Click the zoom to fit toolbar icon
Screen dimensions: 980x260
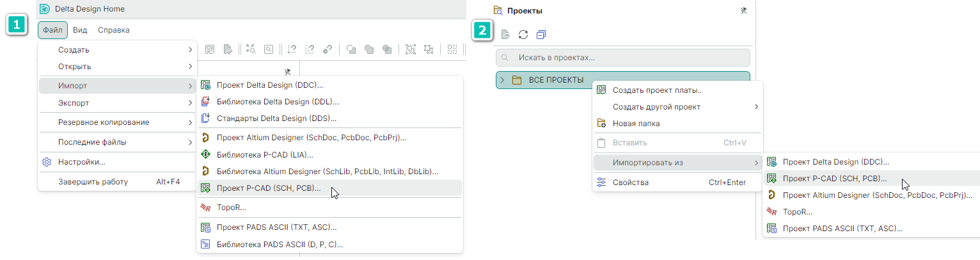pos(250,49)
